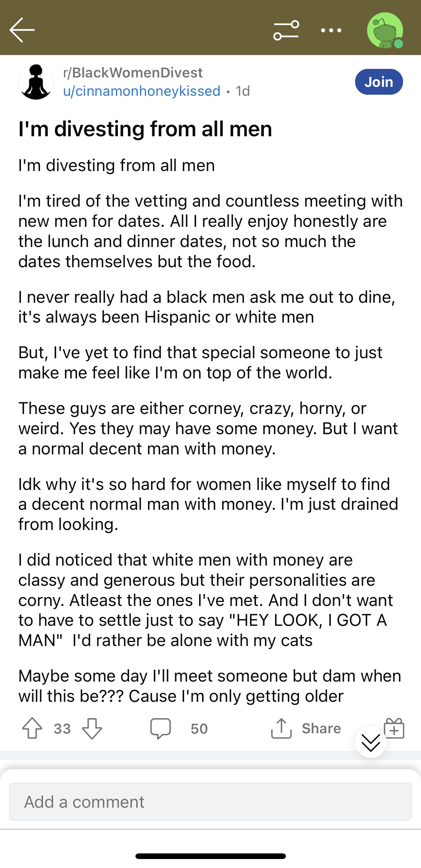Jump to next comment using double chevron
421x868 pixels.
click(x=371, y=742)
